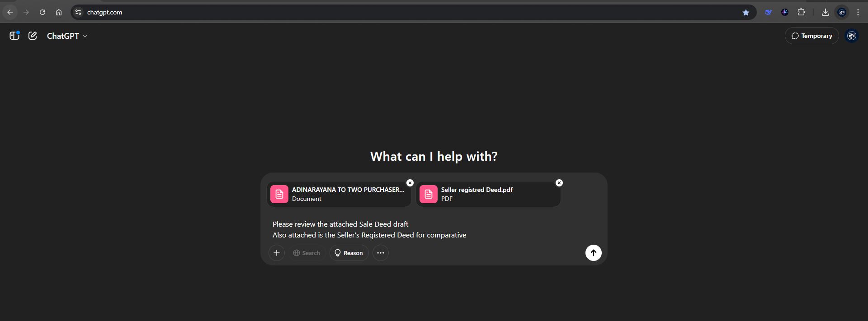Start a new chat with compose icon
Image resolution: width=868 pixels, height=321 pixels.
[x=33, y=36]
